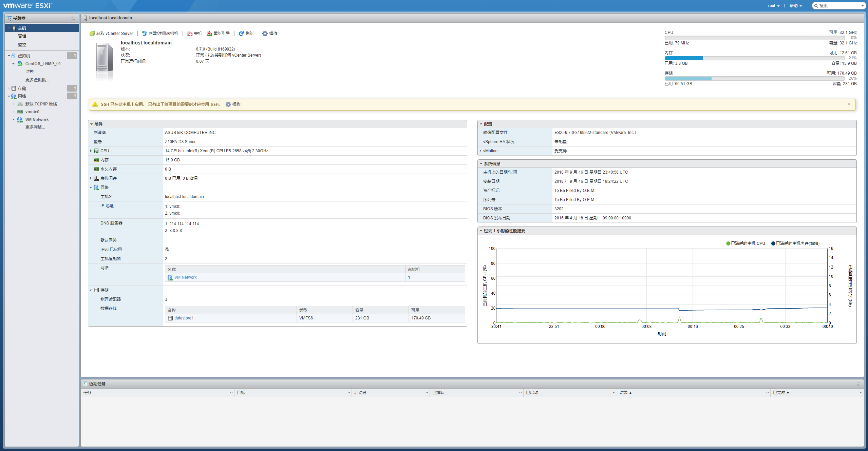The image size is (868, 451).
Task: Dismiss the SSH warning banner
Action: click(849, 104)
